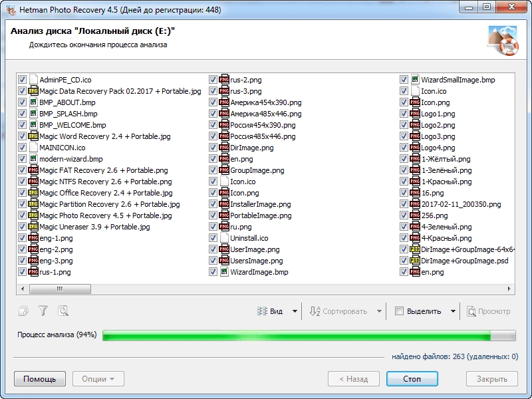Image resolution: width=532 pixels, height=399 pixels.
Task: Select the GroupImage.png file name
Action: click(x=257, y=170)
